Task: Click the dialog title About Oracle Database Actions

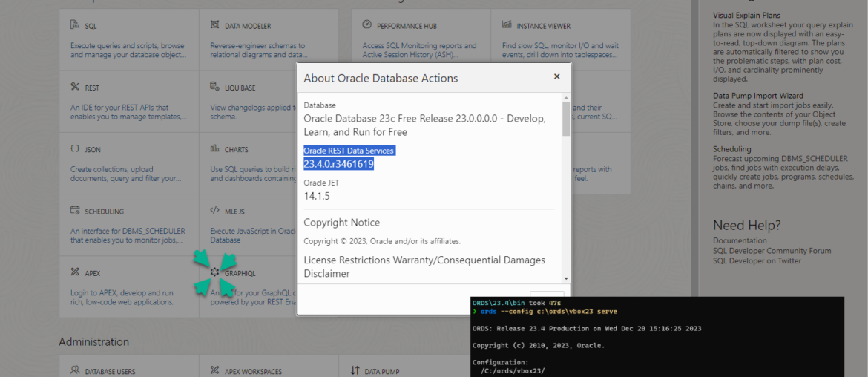Action: (381, 78)
